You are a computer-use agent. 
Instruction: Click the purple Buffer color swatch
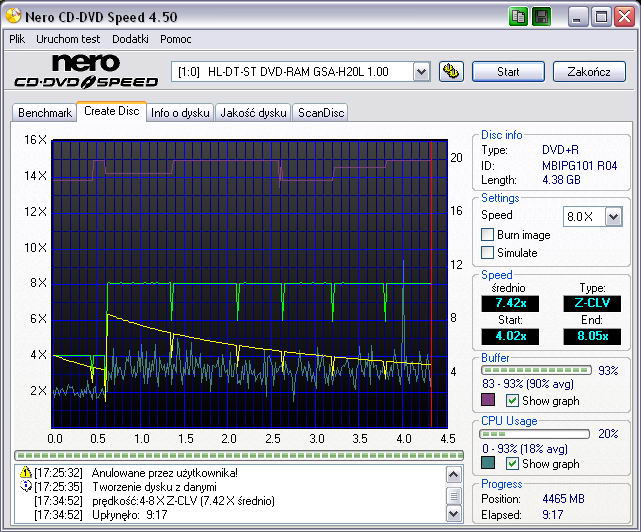[488, 400]
